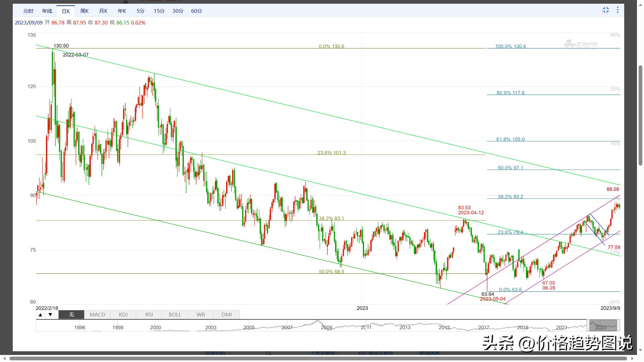Show the BOLL indicator
This screenshot has height=362, width=644.
coord(175,314)
